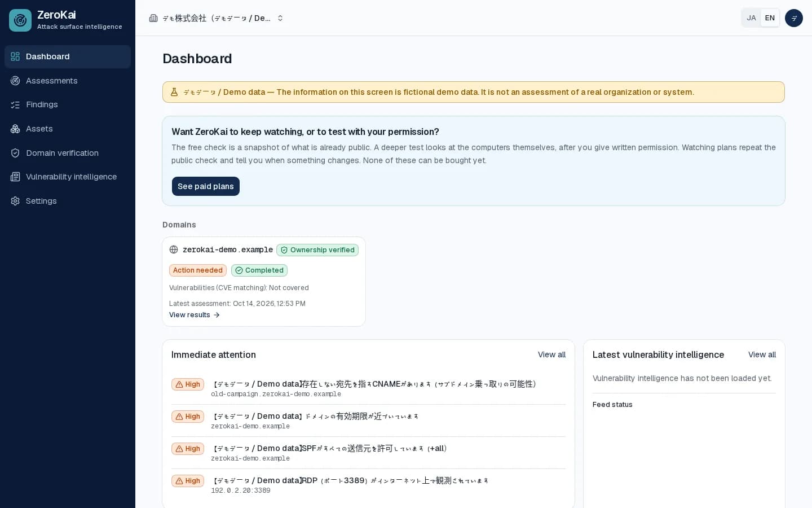This screenshot has width=812, height=508.
Task: Click the Completed status badge
Action: 259,270
